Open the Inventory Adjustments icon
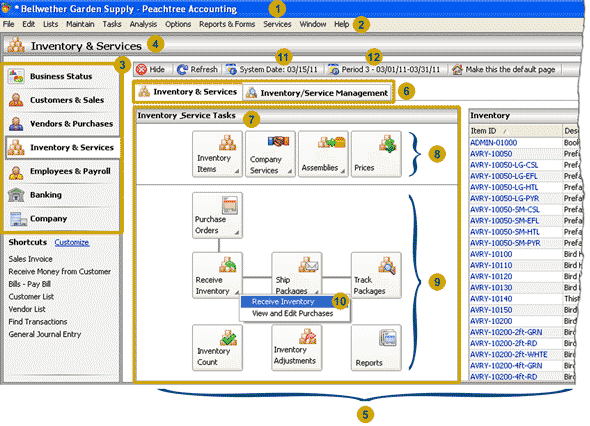 [x=297, y=348]
